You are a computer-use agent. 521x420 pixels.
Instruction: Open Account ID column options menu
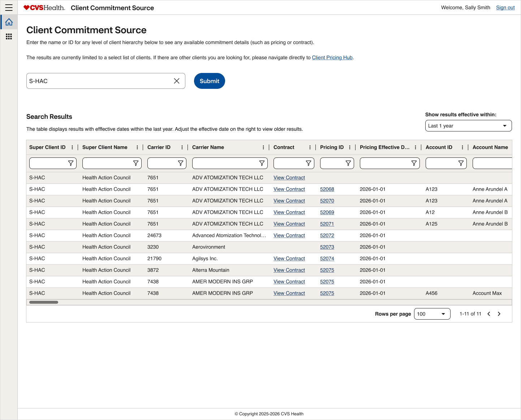(x=462, y=147)
